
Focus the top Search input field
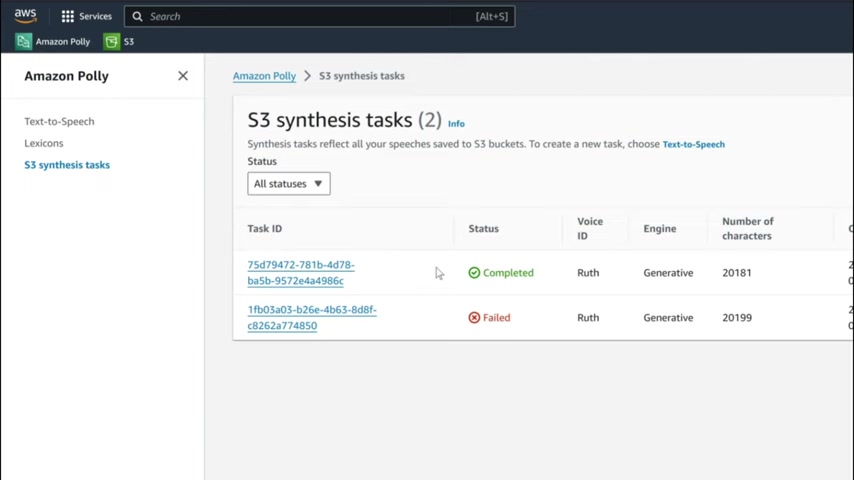pyautogui.click(x=320, y=16)
